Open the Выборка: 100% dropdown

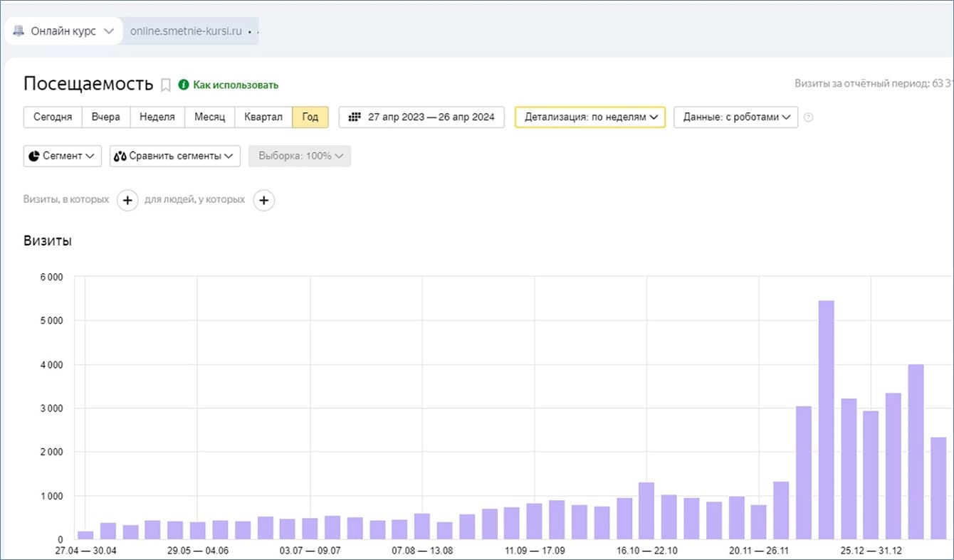(300, 156)
